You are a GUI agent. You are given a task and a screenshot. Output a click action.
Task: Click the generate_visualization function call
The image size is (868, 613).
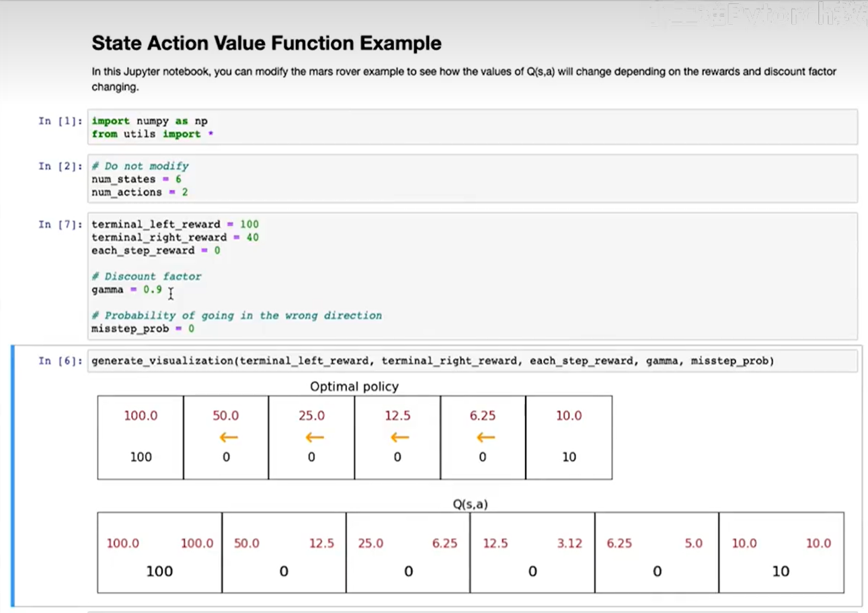point(433,361)
